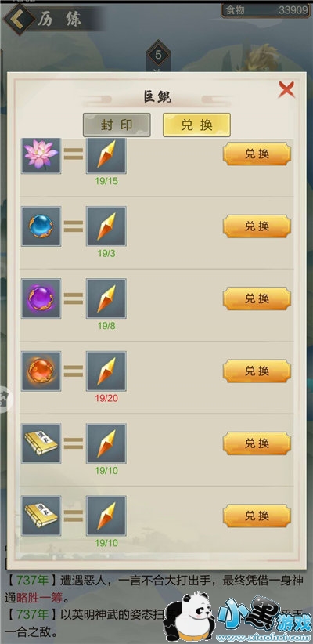313x644 pixels.
Task: Click 兑换 for the orange orb row
Action: click(257, 371)
